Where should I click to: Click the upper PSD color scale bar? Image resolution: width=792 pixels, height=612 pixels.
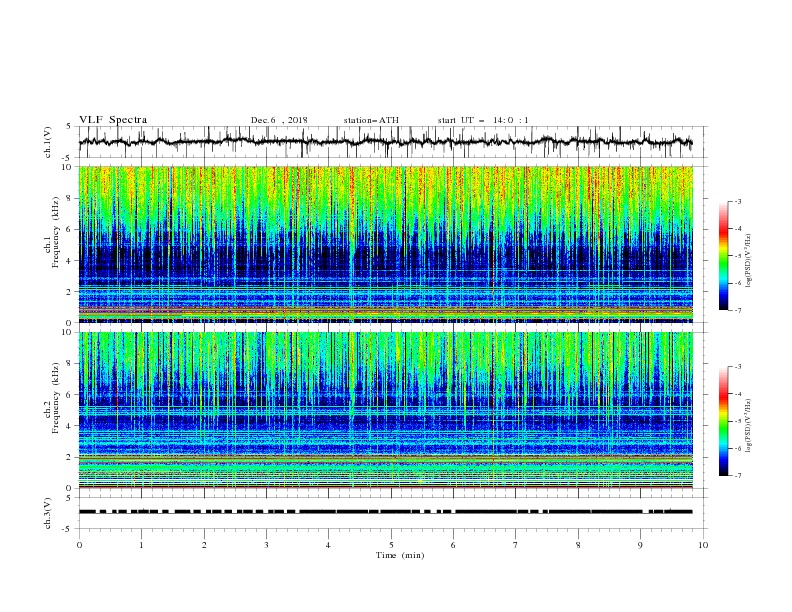pos(724,256)
